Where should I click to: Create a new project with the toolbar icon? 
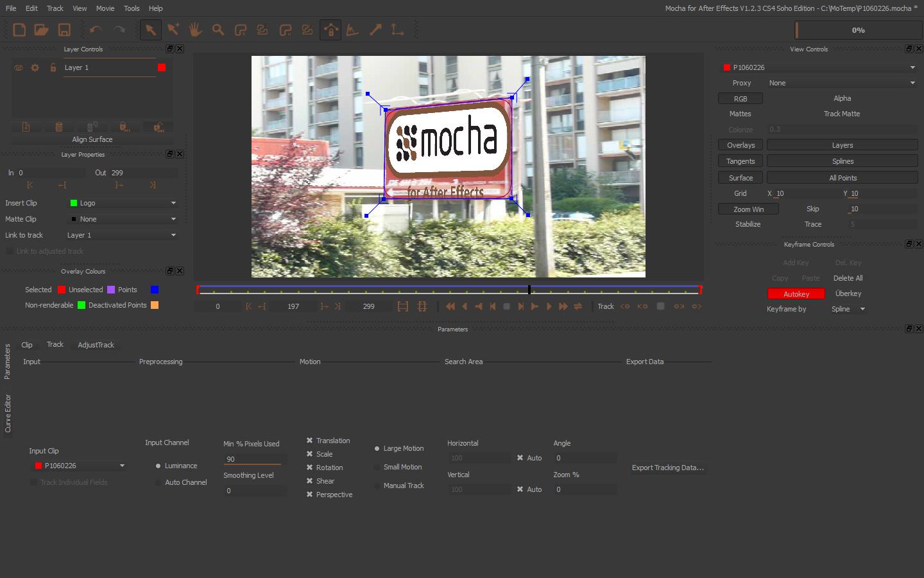pyautogui.click(x=19, y=30)
